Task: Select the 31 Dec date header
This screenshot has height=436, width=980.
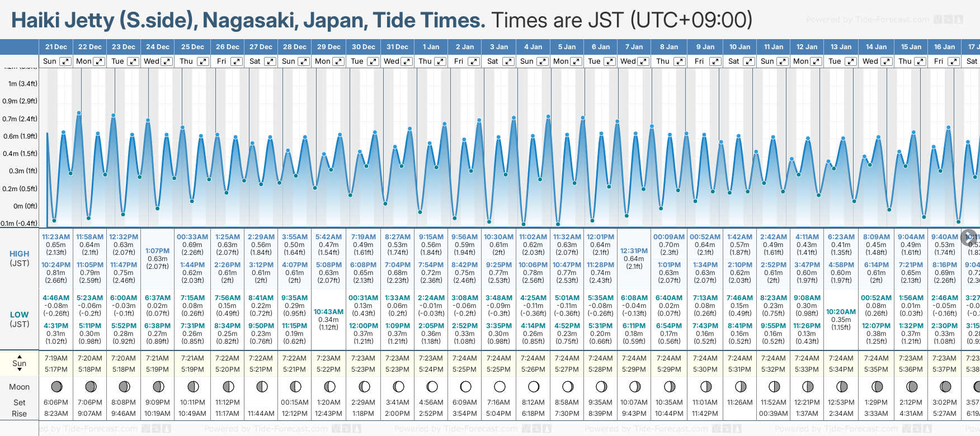Action: [x=397, y=47]
